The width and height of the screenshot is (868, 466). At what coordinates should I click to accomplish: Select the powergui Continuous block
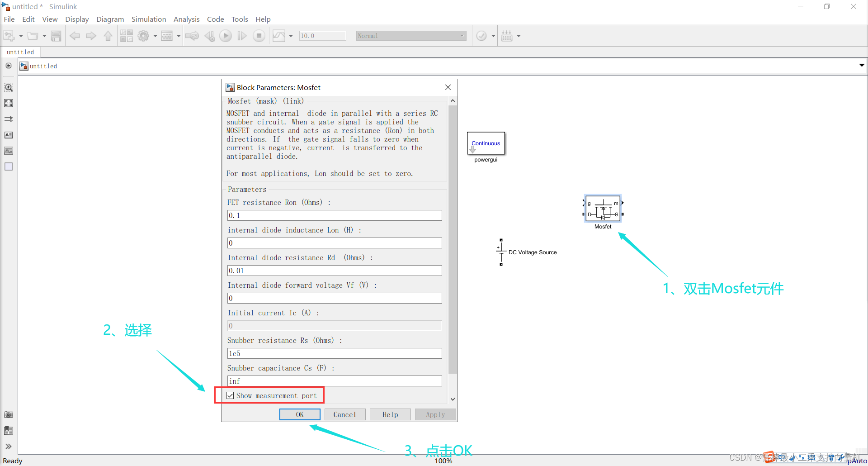coord(486,143)
